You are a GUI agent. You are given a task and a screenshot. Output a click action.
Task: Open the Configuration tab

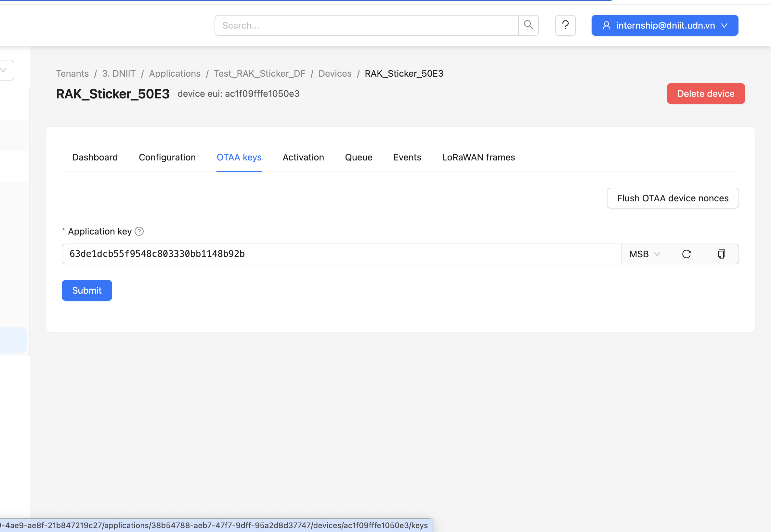(167, 157)
